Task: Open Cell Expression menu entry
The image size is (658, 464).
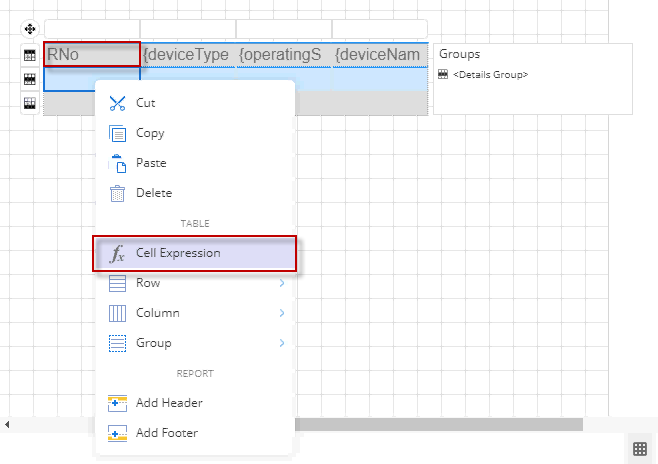Action: point(195,253)
